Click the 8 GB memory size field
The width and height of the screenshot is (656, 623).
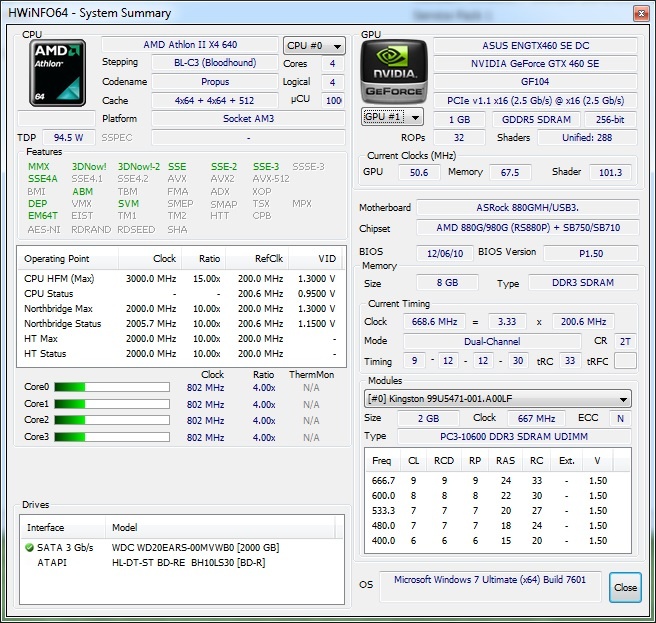pos(447,283)
